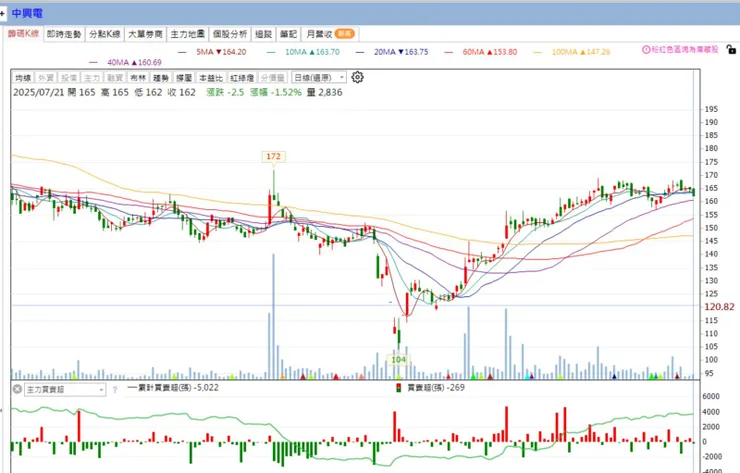Viewport: 740px width, 473px height.
Task: Open the chart settings gear icon
Action: coord(357,77)
